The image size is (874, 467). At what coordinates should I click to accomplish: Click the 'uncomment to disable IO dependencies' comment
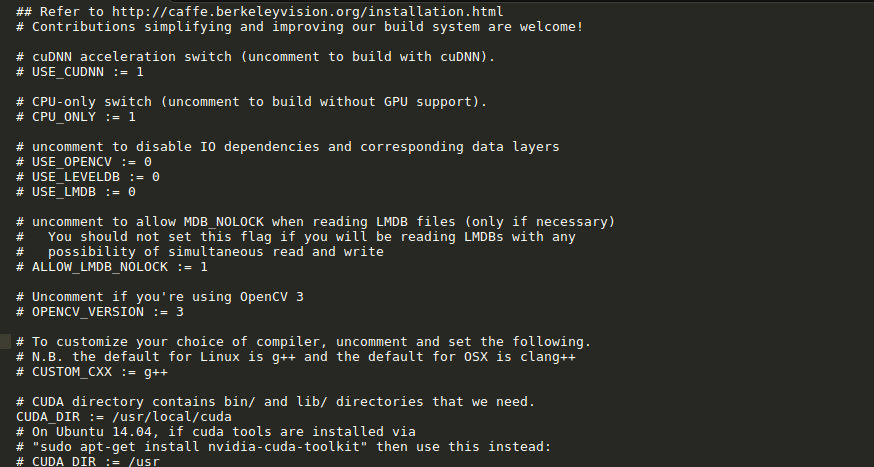pyautogui.click(x=288, y=147)
